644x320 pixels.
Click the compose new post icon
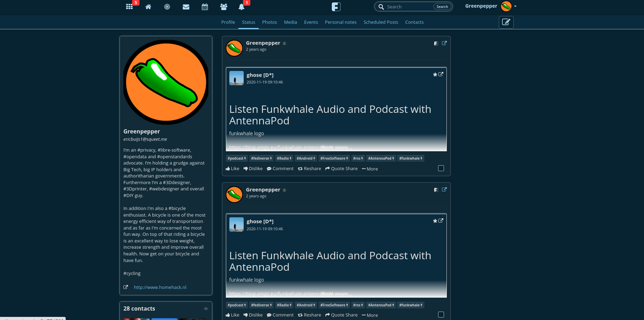coord(506,22)
